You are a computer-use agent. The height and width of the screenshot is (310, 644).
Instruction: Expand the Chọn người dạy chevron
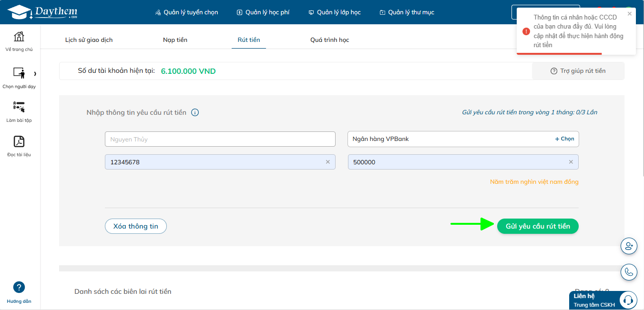click(x=35, y=73)
